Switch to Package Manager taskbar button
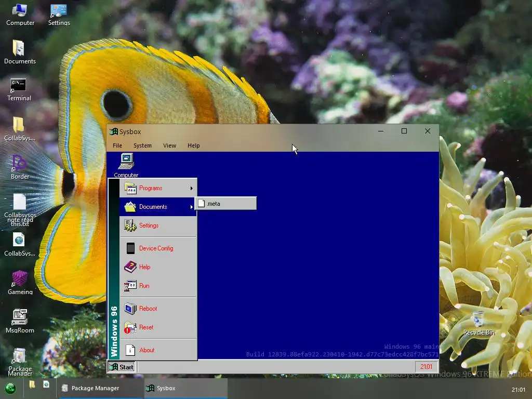The width and height of the screenshot is (532, 399). pos(100,388)
